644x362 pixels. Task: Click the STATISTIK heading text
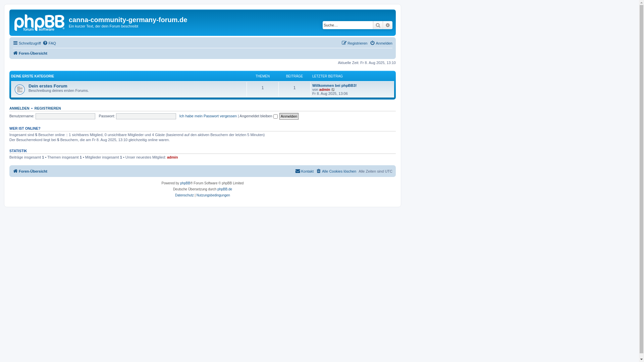tap(18, 151)
